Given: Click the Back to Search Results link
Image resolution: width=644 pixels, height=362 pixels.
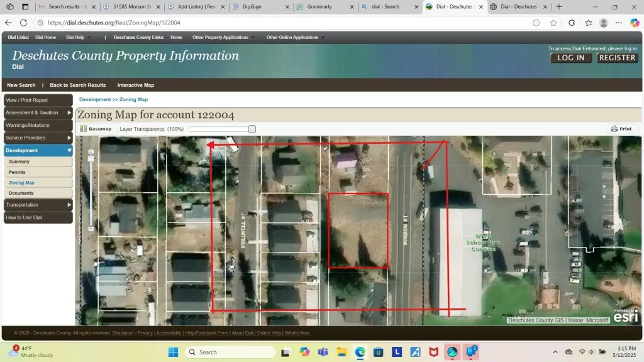Looking at the screenshot, I should coord(77,85).
